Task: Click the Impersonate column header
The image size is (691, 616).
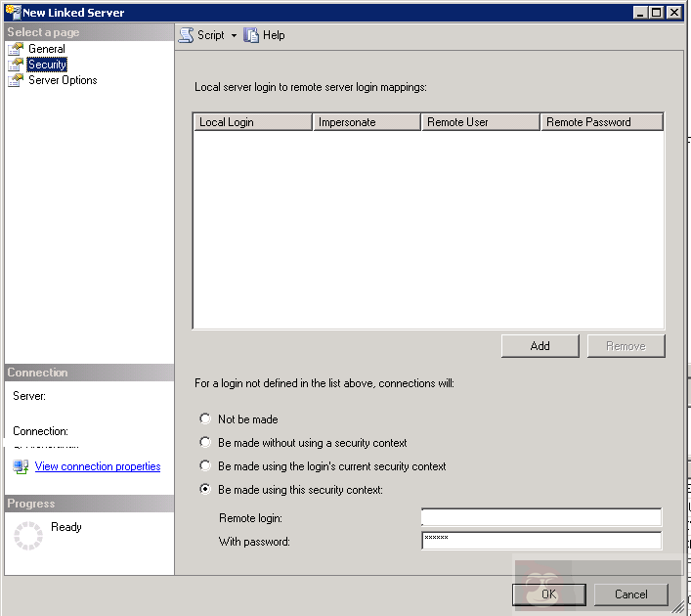Action: (x=367, y=122)
